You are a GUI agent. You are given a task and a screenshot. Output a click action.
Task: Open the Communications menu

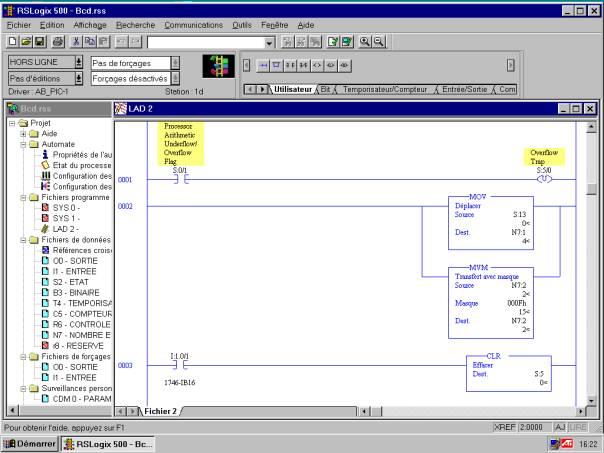(193, 25)
